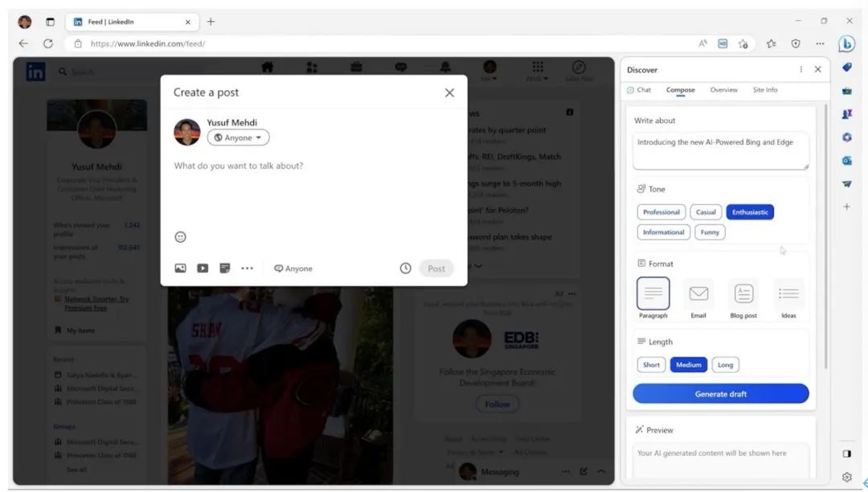Click the Write about text box

[x=721, y=150]
